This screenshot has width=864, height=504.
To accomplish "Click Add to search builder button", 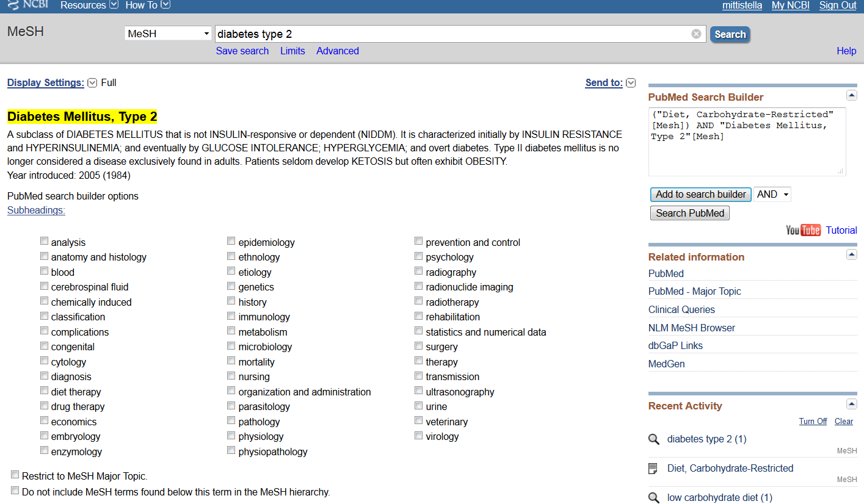I will (x=701, y=195).
